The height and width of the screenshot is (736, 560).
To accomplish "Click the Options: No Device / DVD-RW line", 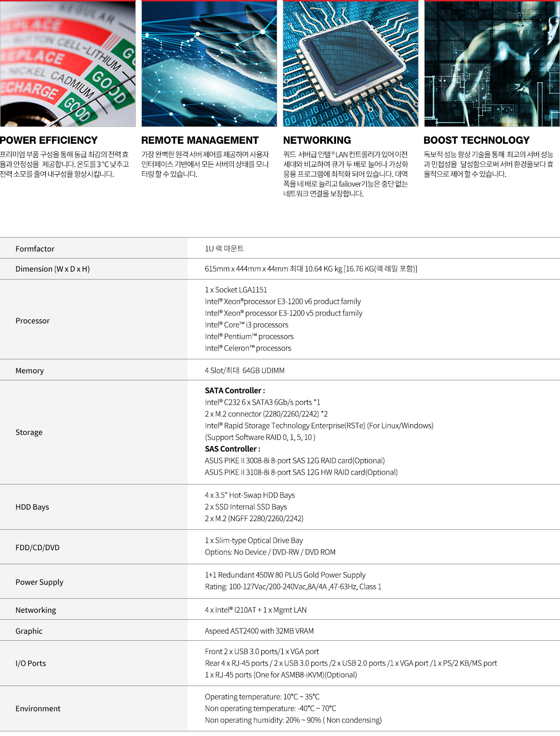I will coord(270,552).
